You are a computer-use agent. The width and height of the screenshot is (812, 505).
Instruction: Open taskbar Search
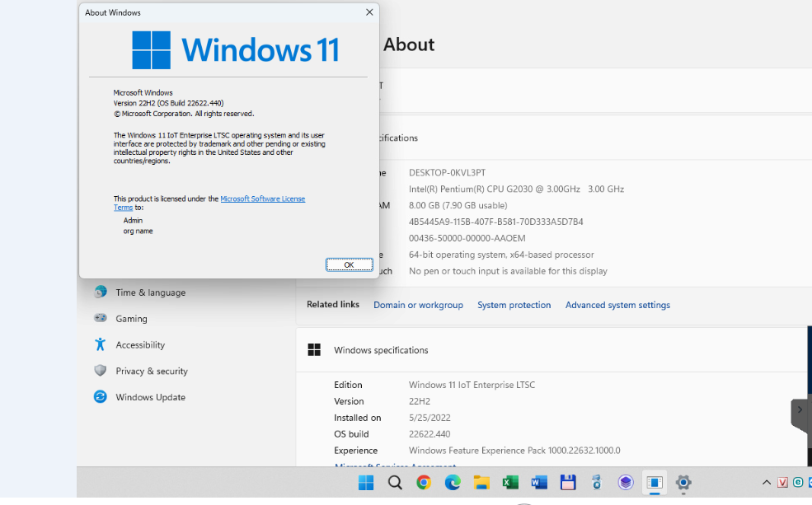coord(395,483)
